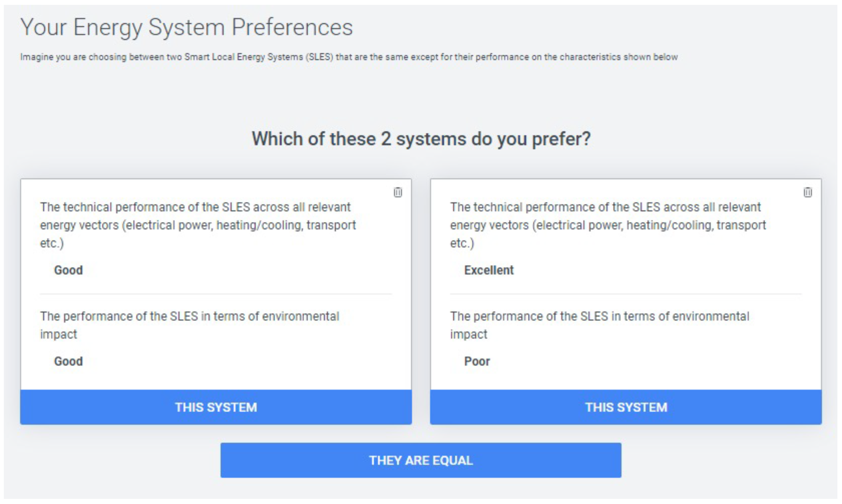Screen dimensions: 842x504
Task: Click the left card's environmental impact description
Action: click(189, 325)
